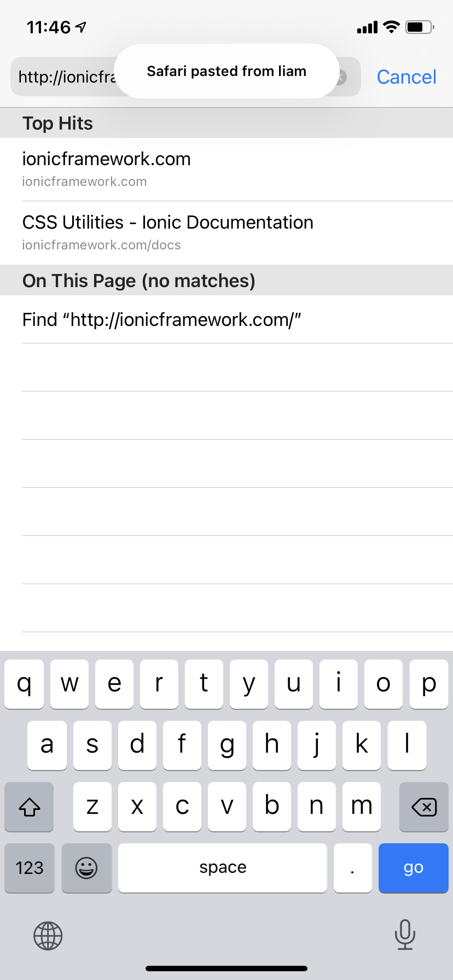Viewport: 453px width, 980px height.
Task: Switch keyboards using the globe icon
Action: tap(48, 935)
